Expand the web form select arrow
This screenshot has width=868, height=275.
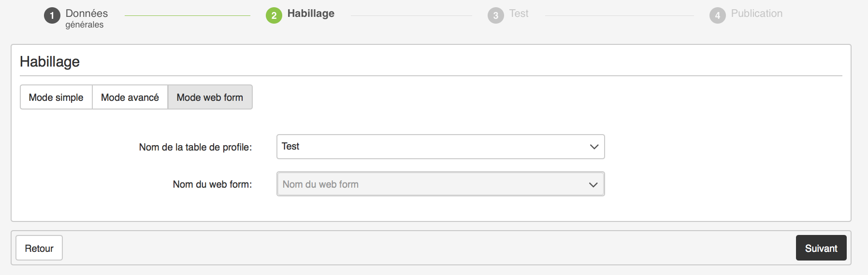coord(593,184)
